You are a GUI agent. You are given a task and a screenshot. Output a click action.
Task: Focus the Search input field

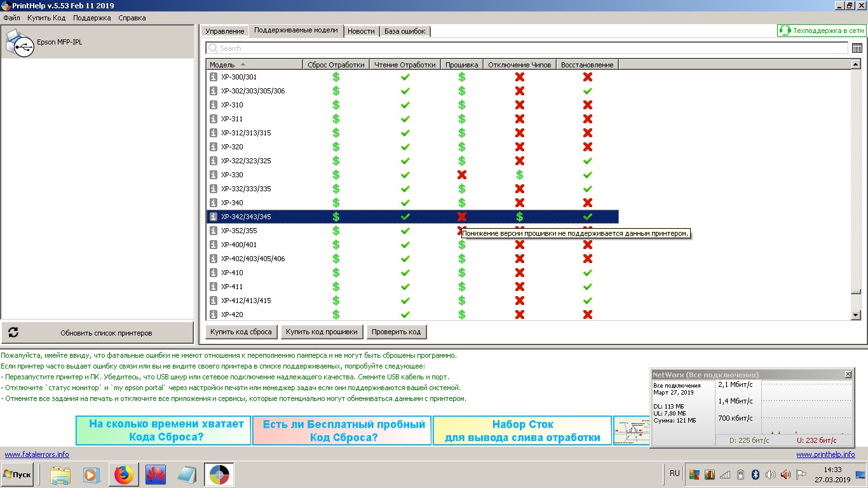tap(527, 48)
